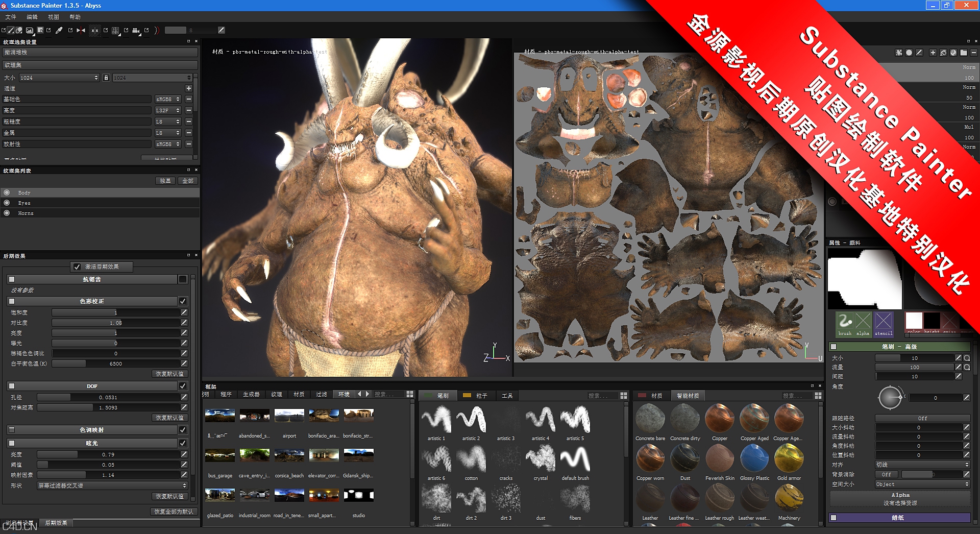Click the 撤消堆栈 button
Screen dimensions: 980x534
[x=101, y=52]
